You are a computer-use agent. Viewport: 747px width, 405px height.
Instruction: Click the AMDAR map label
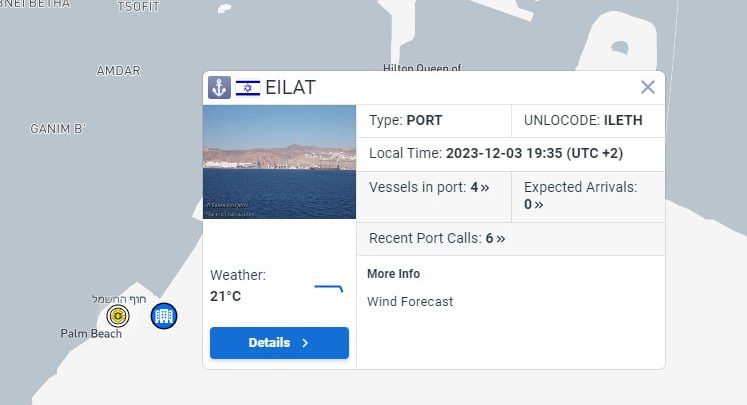(x=118, y=71)
